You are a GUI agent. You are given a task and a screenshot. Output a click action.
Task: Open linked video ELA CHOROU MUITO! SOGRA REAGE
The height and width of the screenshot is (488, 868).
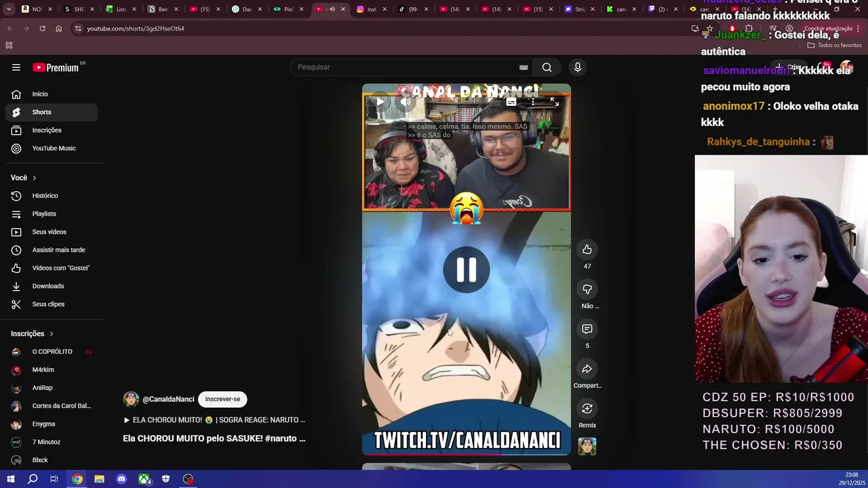tap(214, 420)
